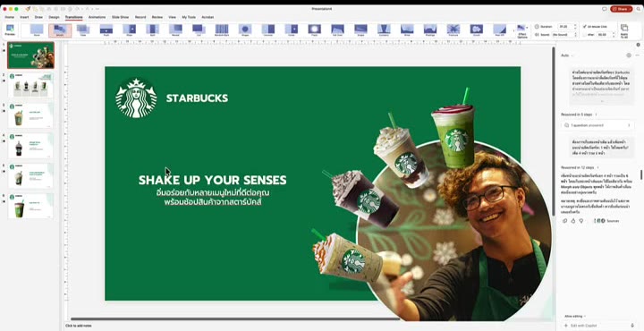This screenshot has height=331, width=644.
Task: Expand the transitions gallery arrow
Action: coord(513,30)
